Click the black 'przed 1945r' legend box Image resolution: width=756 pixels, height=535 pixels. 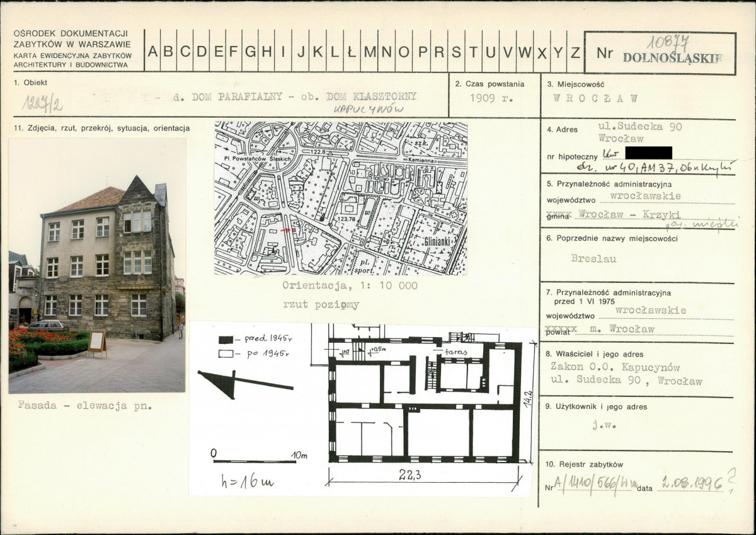[x=223, y=340]
